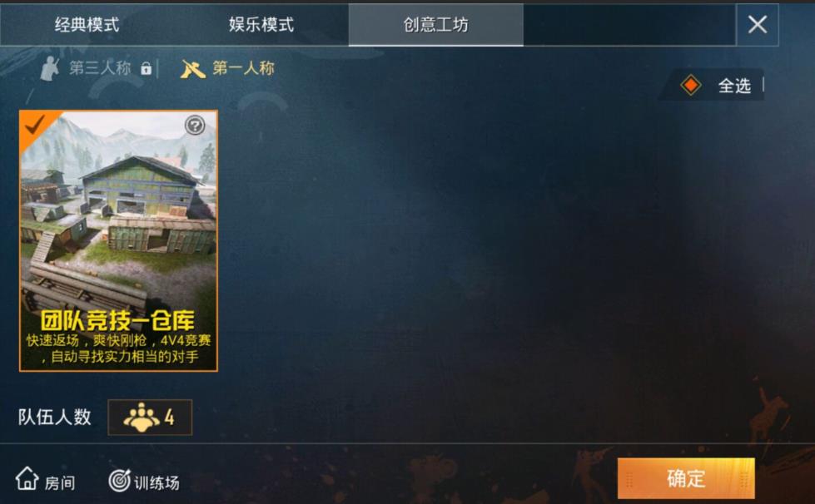The image size is (815, 504).
Task: Open the team size 4 selector
Action: [150, 418]
